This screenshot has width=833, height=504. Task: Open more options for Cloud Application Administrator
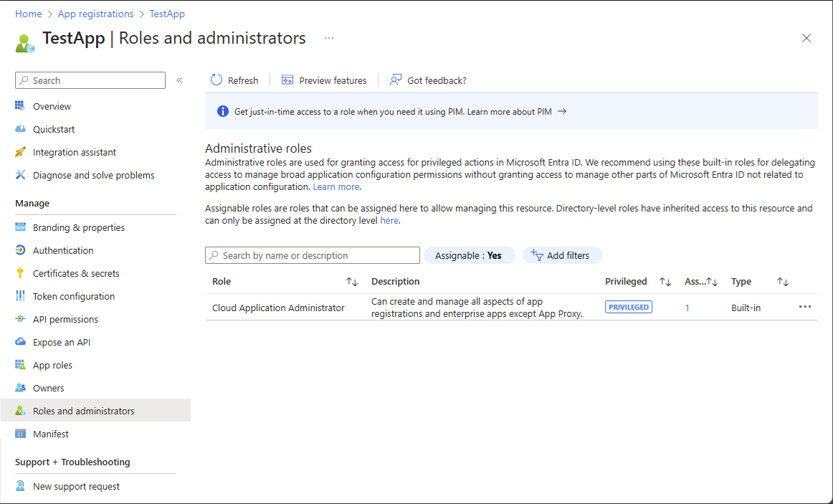pos(805,307)
